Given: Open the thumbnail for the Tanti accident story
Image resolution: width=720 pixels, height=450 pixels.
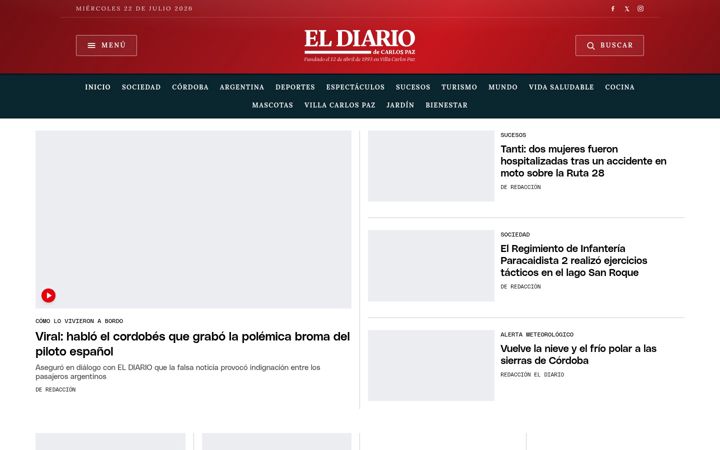Looking at the screenshot, I should (431, 166).
